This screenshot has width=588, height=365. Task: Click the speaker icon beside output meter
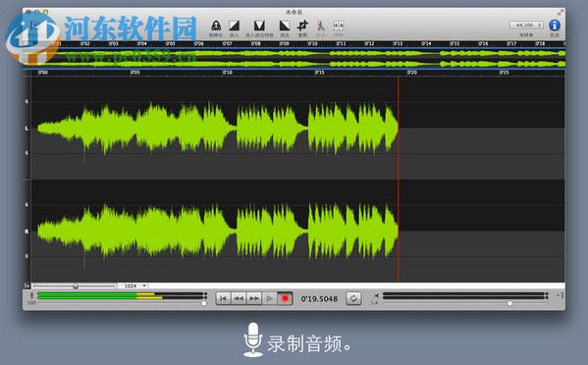pos(376,295)
